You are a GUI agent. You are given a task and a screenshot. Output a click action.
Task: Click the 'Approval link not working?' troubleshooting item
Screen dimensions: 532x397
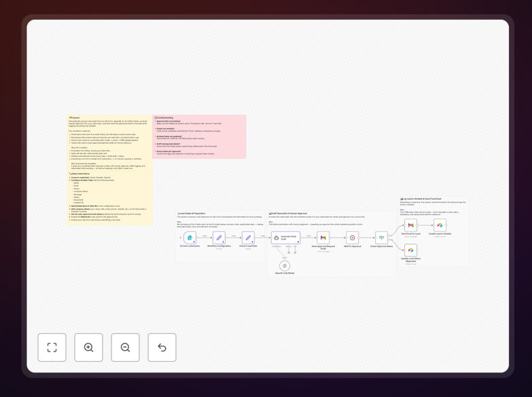click(x=169, y=121)
